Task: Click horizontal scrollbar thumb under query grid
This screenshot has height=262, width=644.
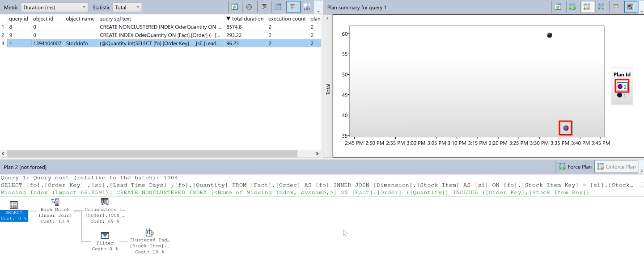Action: click(152, 153)
